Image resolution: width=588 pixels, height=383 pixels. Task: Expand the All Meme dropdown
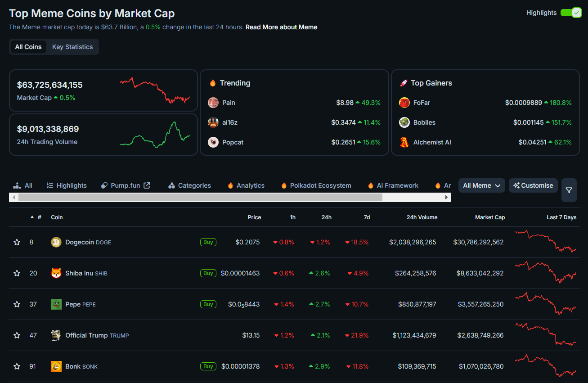pyautogui.click(x=482, y=185)
